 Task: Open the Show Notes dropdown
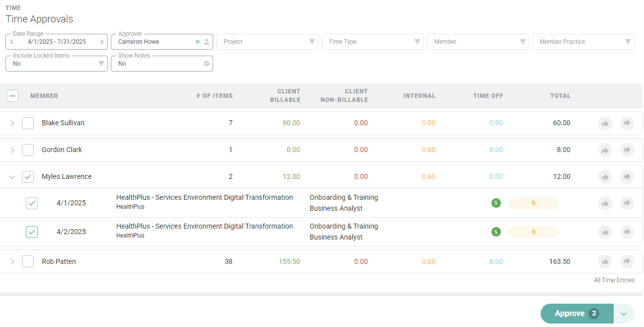161,64
